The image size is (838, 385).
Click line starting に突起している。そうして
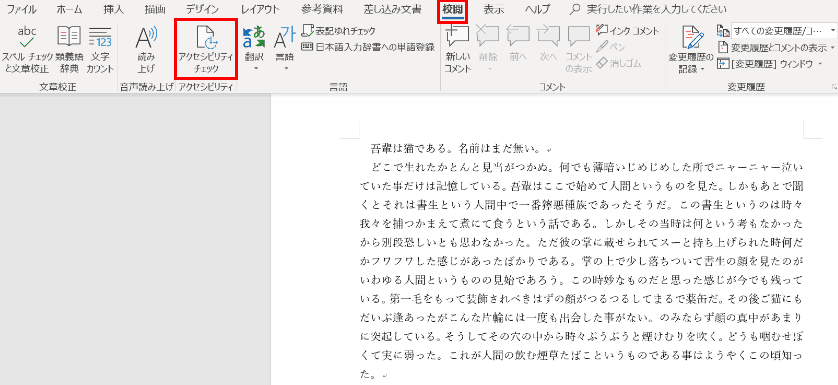pyautogui.click(x=581, y=336)
